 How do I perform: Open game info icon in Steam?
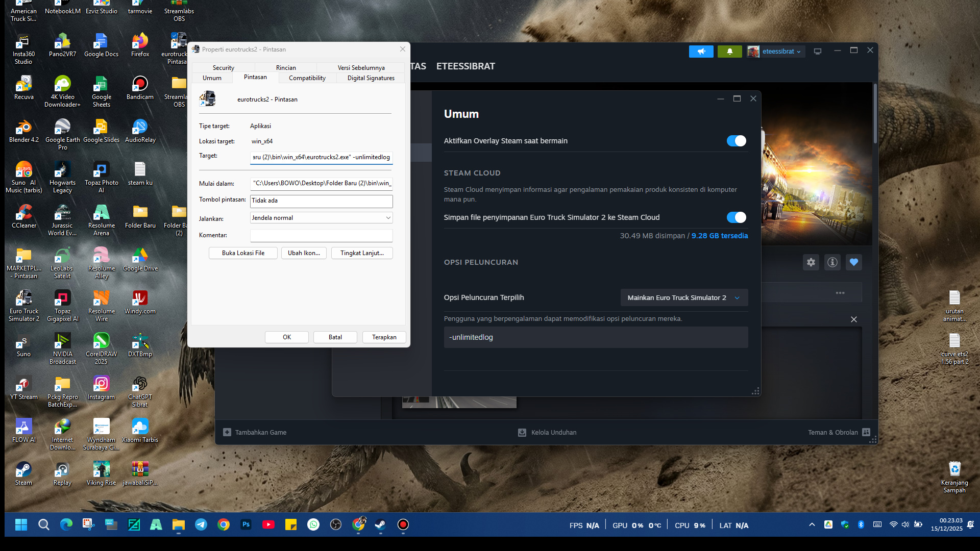click(x=832, y=262)
